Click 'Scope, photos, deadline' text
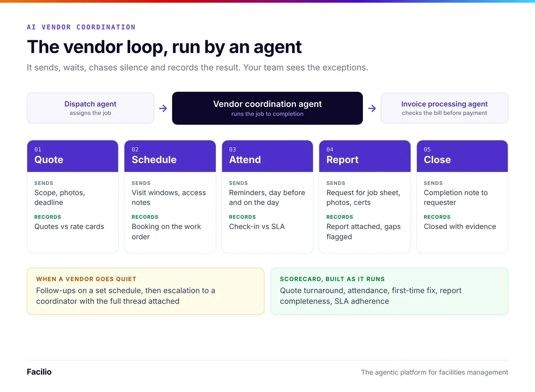The height and width of the screenshot is (392, 535). (x=60, y=197)
